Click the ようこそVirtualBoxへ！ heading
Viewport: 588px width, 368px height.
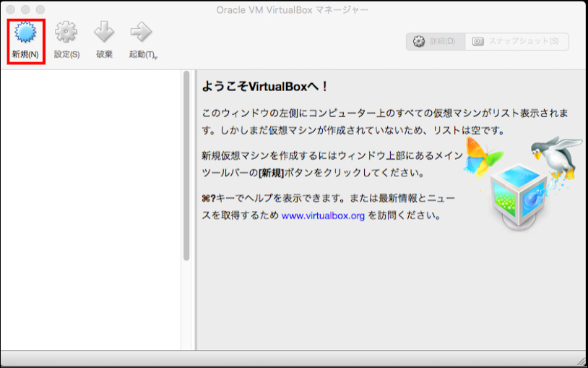(x=265, y=87)
